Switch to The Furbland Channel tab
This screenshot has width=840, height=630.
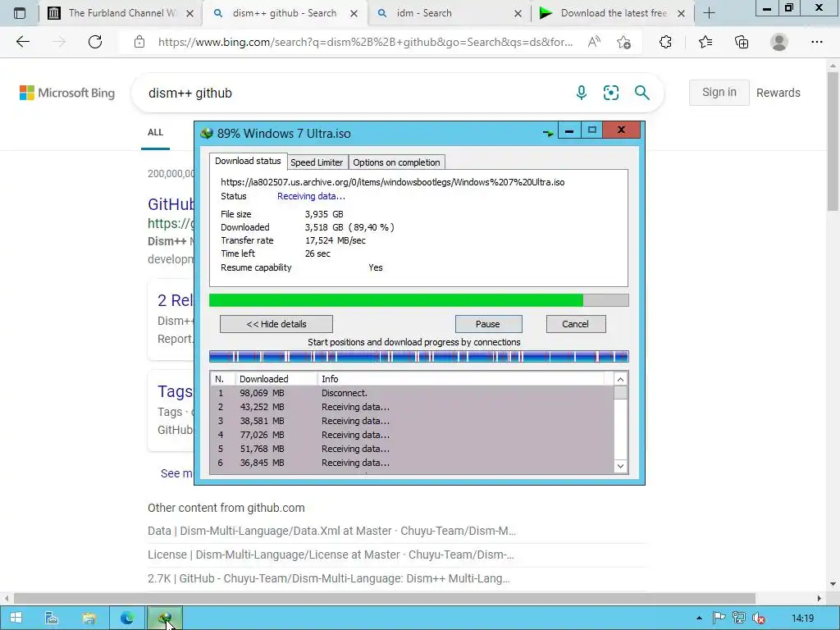coord(121,13)
